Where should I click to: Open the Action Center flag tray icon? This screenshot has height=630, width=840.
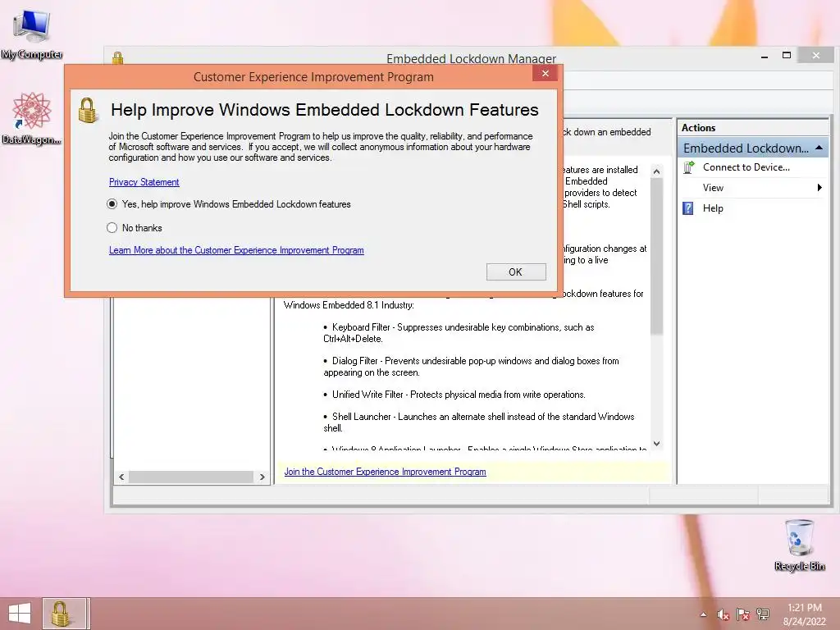coord(743,614)
